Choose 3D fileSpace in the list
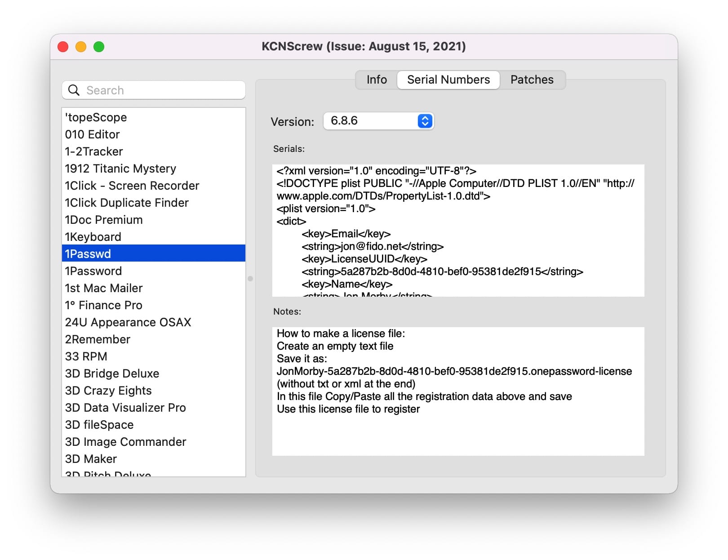The image size is (728, 560). [154, 425]
